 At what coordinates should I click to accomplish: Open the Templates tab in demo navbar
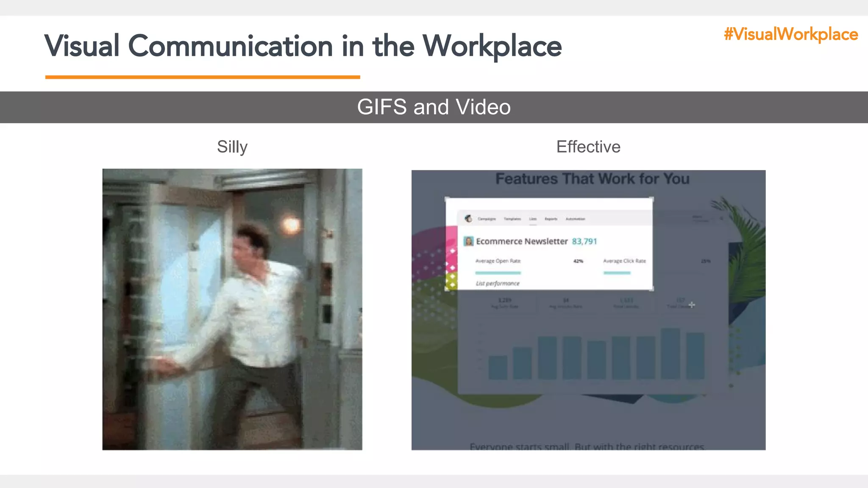point(512,219)
